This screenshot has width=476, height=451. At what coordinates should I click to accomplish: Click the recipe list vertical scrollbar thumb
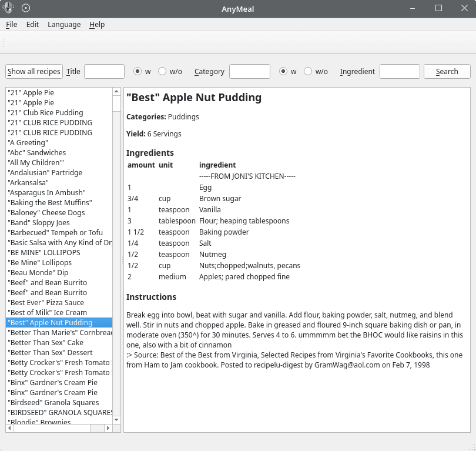[116, 103]
